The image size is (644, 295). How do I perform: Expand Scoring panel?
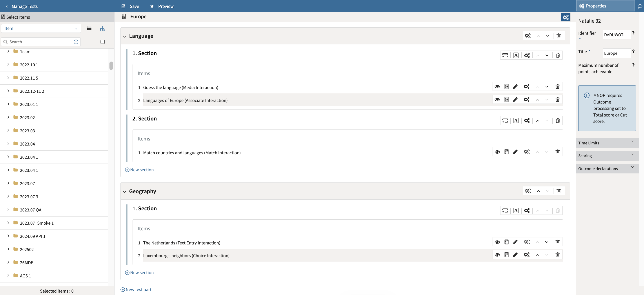[x=607, y=156]
